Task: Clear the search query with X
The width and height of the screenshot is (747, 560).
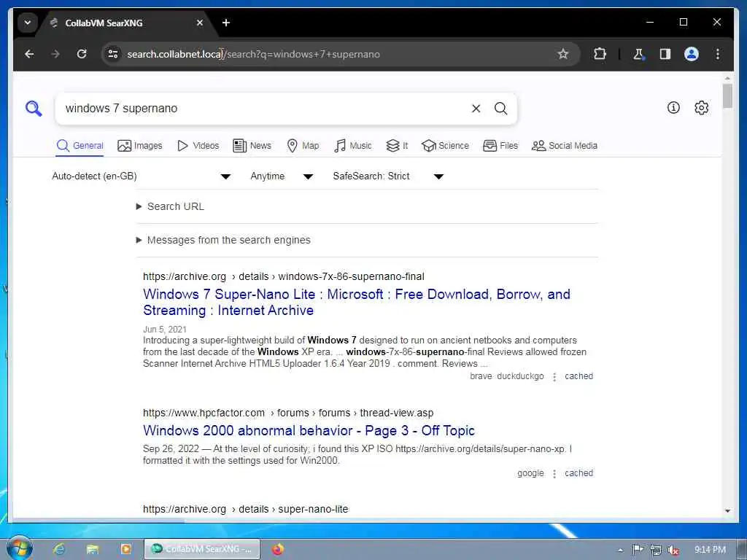Action: [476, 109]
